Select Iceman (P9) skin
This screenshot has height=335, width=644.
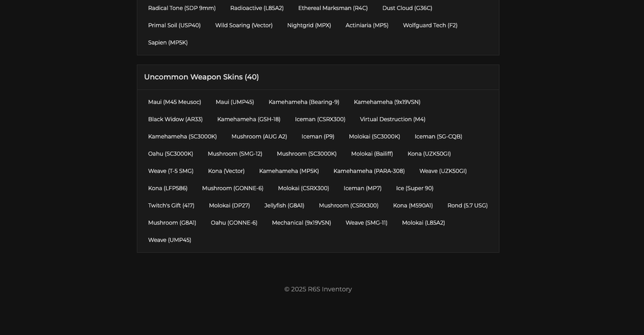pos(318,137)
